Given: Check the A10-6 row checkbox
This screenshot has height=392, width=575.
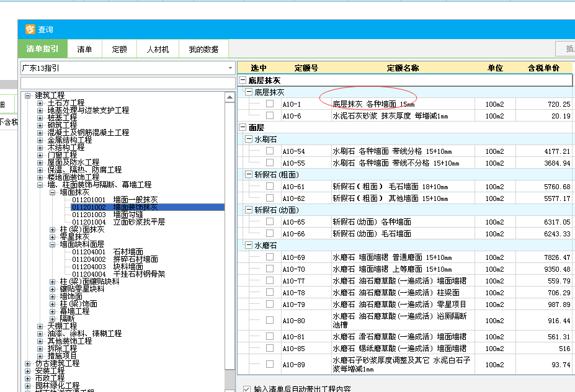Looking at the screenshot, I should (270, 115).
